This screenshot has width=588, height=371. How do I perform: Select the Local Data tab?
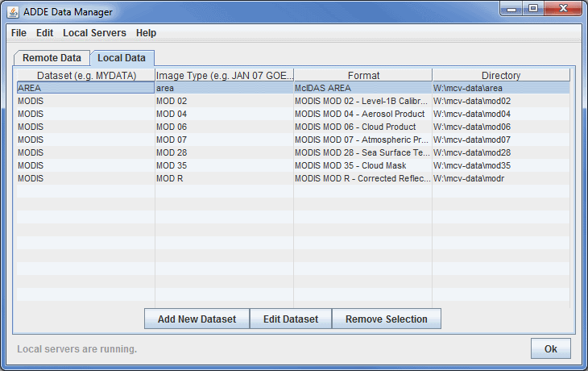[122, 58]
